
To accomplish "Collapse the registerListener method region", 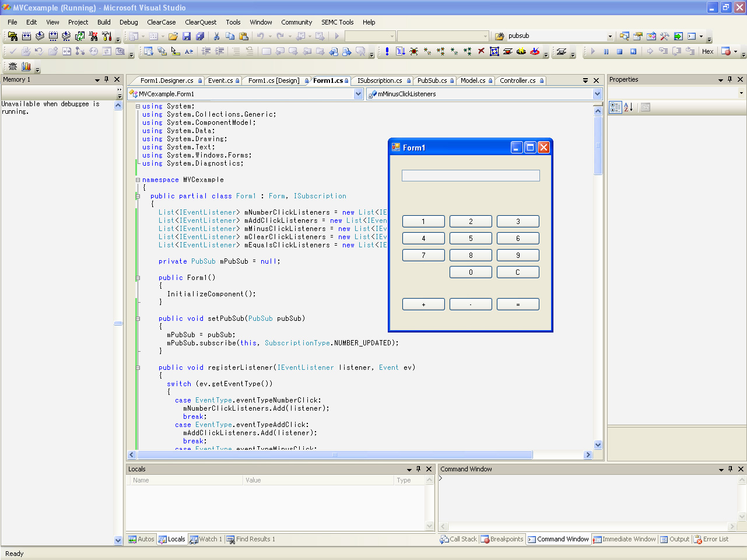I will tap(138, 367).
